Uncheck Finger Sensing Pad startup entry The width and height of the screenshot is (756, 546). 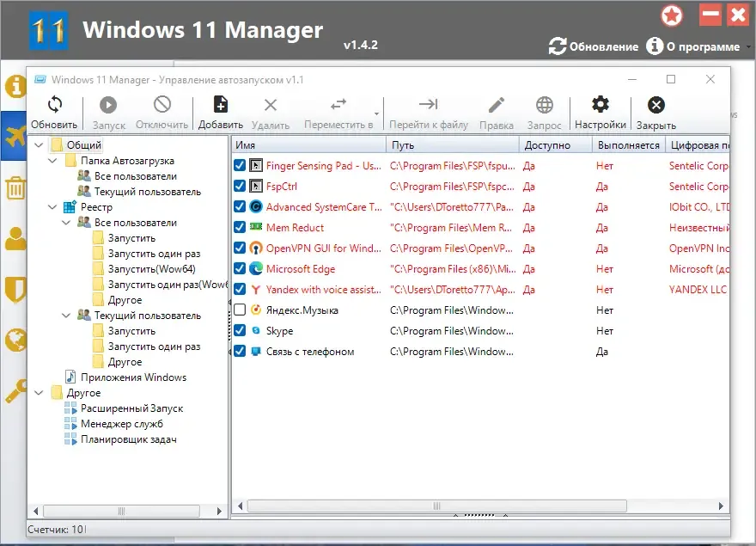240,166
